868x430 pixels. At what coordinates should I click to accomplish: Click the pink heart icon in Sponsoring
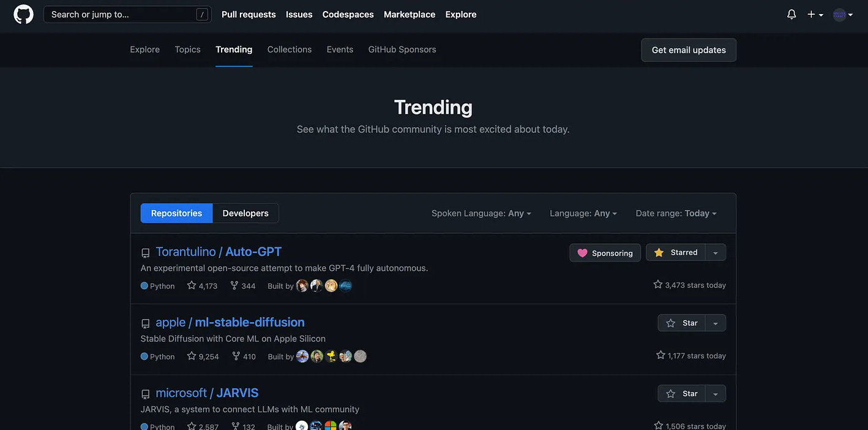(x=582, y=253)
